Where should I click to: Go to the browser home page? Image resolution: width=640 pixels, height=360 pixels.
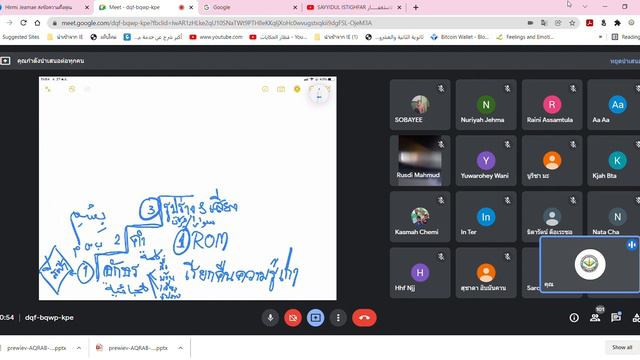click(x=37, y=23)
